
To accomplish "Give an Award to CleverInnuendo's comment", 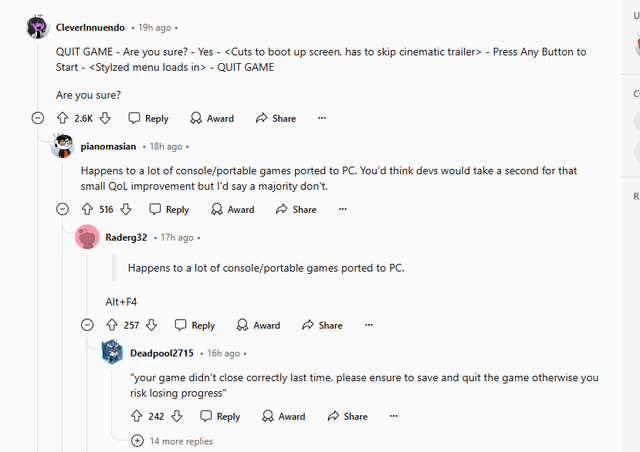I will [211, 118].
